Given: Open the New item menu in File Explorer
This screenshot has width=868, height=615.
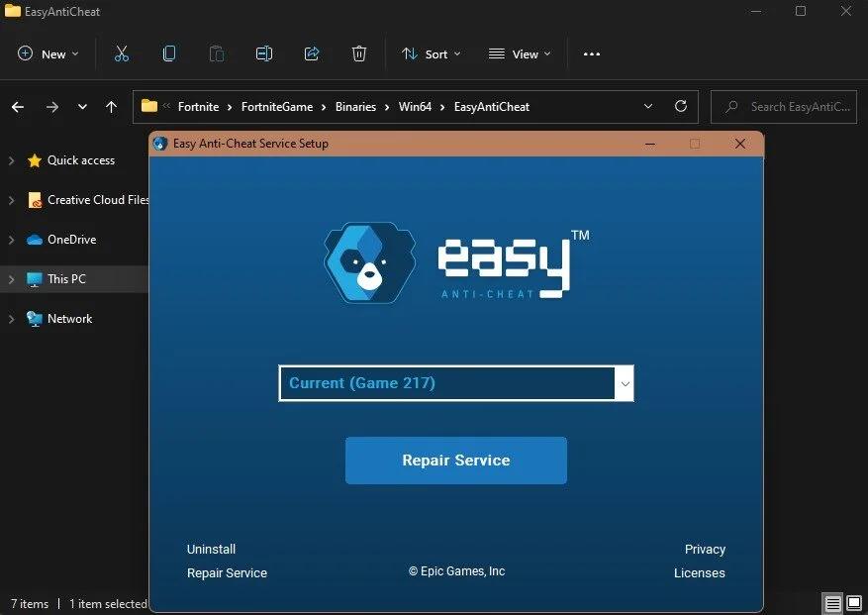Looking at the screenshot, I should click(48, 53).
